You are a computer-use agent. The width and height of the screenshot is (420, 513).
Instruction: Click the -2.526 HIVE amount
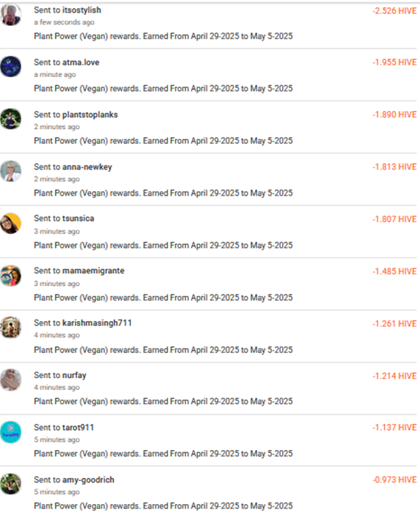coord(395,11)
